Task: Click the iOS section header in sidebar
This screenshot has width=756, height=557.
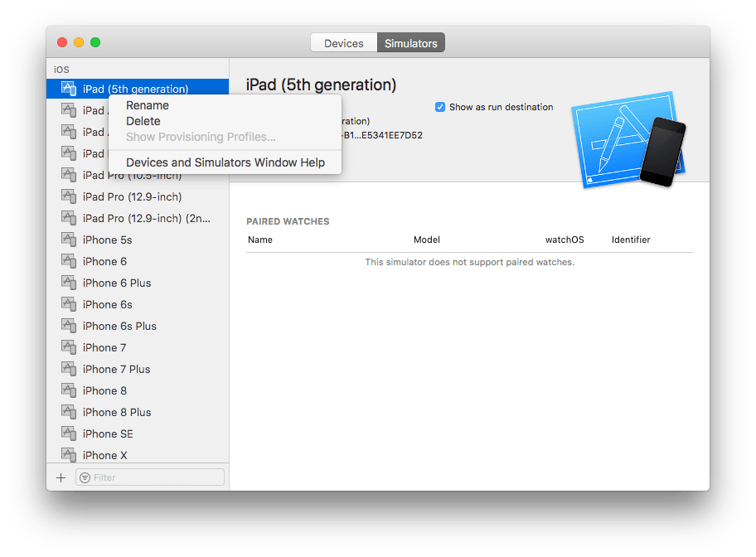Action: coord(61,70)
